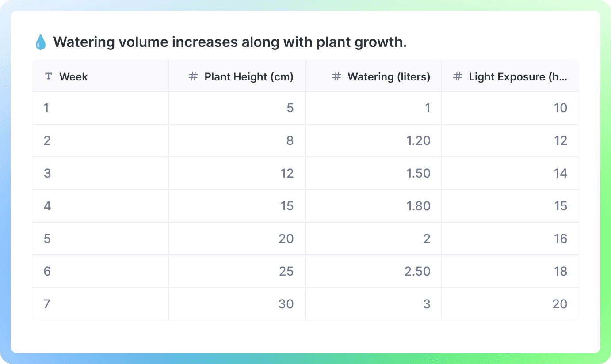
Task: Open the truncated Light Exposure header
Action: [517, 76]
